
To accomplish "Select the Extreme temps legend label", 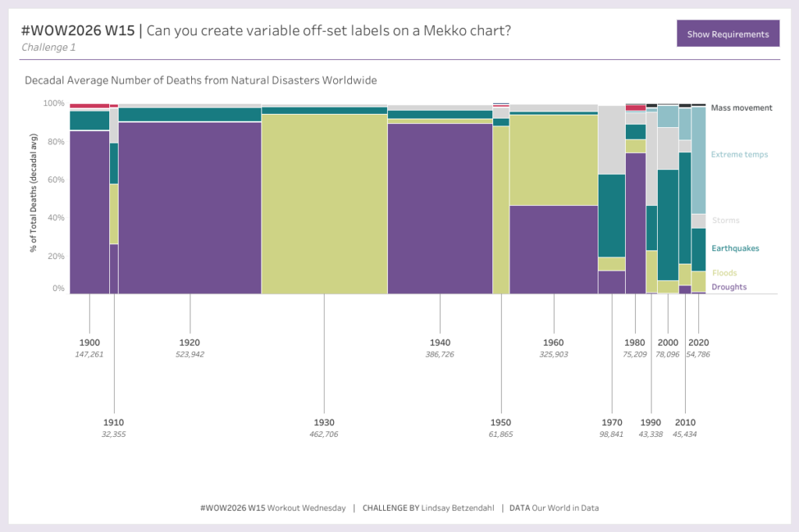I will (739, 154).
